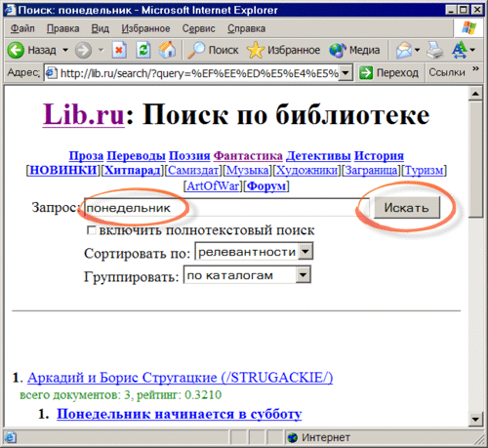Click the grey Forward arrow icon
Image resolution: width=488 pixels, height=448 pixels.
[83, 50]
